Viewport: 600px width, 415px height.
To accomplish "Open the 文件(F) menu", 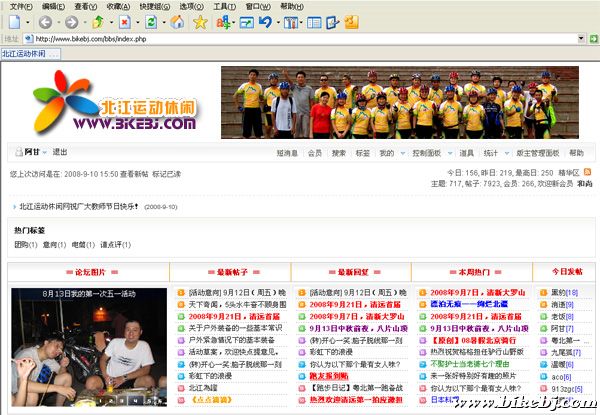I will (20, 6).
